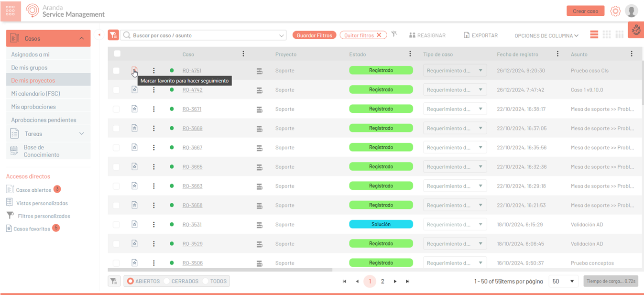The image size is (644, 295).
Task: Check the checkbox for case RO-3669
Action: pyautogui.click(x=116, y=129)
